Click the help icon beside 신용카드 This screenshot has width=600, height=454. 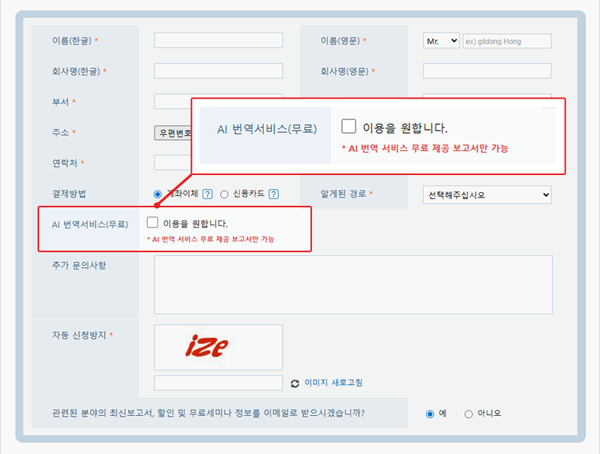272,194
